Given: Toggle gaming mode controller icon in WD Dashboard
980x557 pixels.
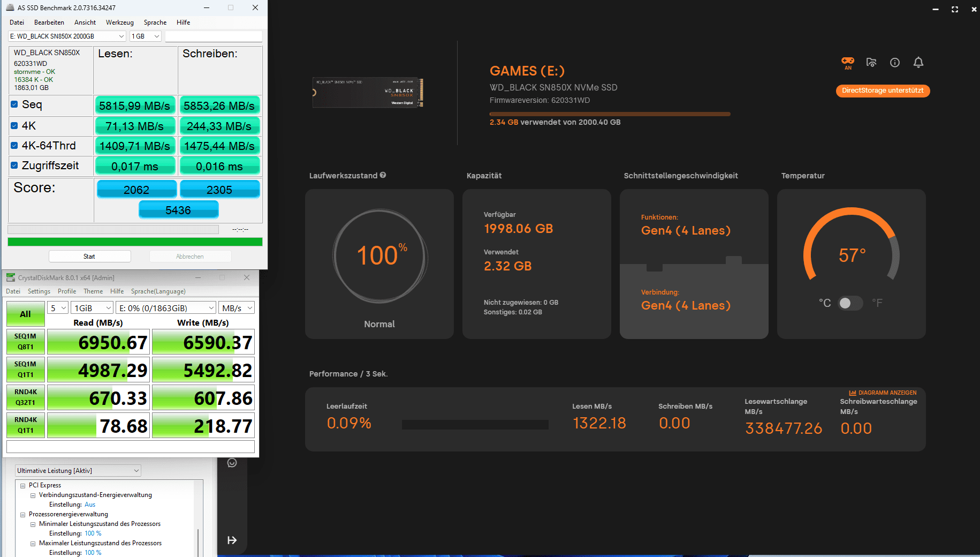Looking at the screenshot, I should (848, 62).
